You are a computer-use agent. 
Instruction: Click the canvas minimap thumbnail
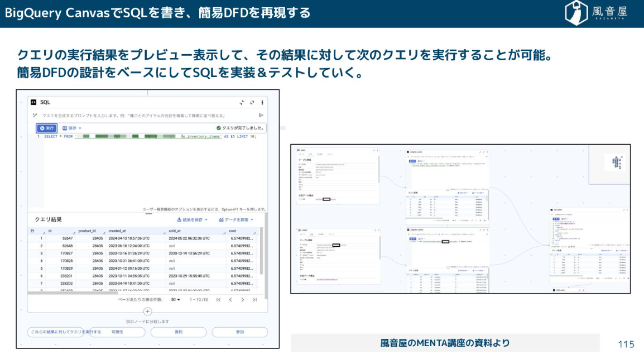[x=616, y=162]
